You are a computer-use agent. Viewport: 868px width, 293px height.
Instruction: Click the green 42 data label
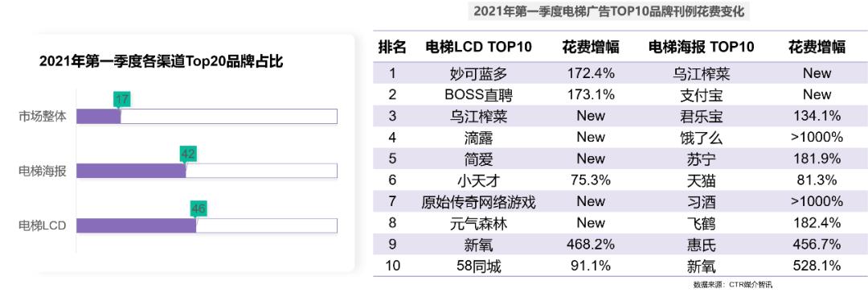188,154
